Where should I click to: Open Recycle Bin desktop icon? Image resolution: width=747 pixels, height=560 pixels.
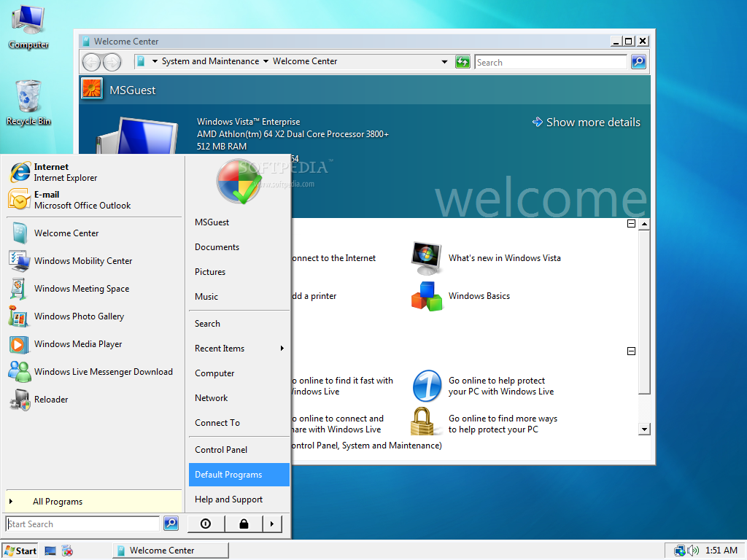tap(28, 96)
